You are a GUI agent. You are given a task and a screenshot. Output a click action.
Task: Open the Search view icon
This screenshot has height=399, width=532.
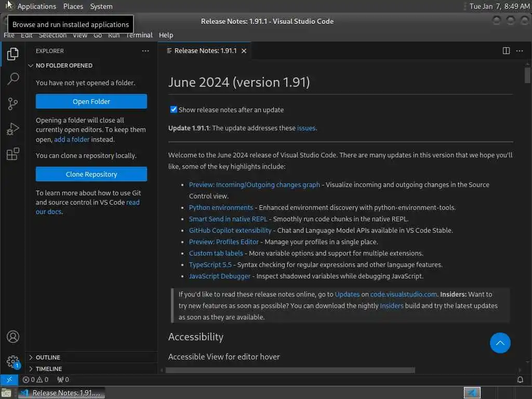coord(12,79)
